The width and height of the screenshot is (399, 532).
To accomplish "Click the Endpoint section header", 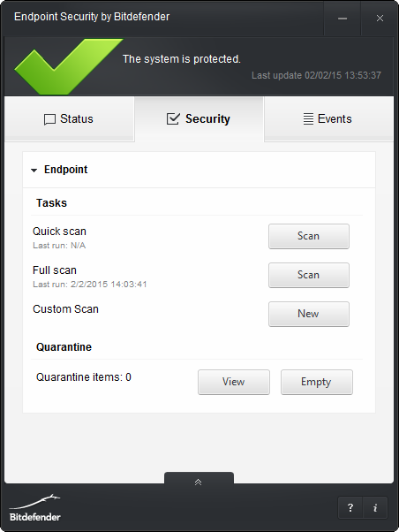I will tap(199, 170).
